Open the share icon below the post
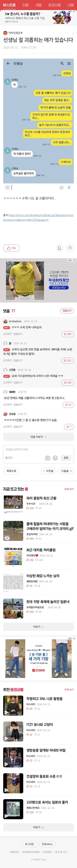77x868 pixels. [x=70, y=248]
